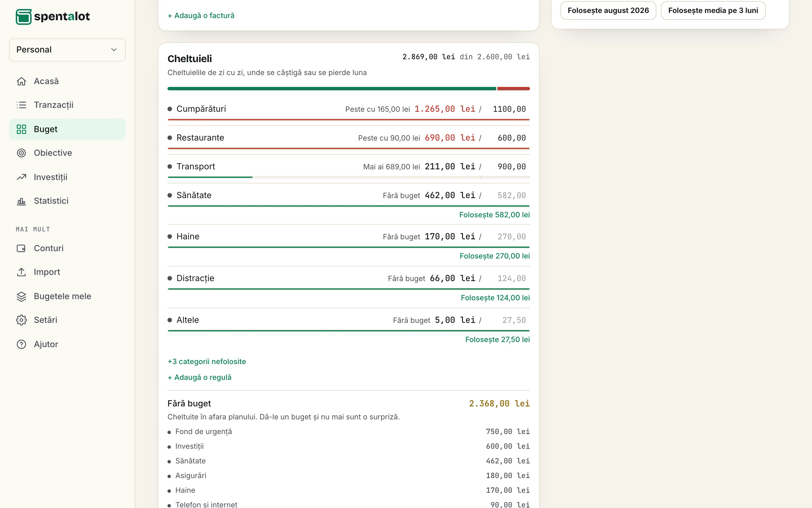Open the Setări gear icon
This screenshot has width=812, height=508.
tap(21, 320)
